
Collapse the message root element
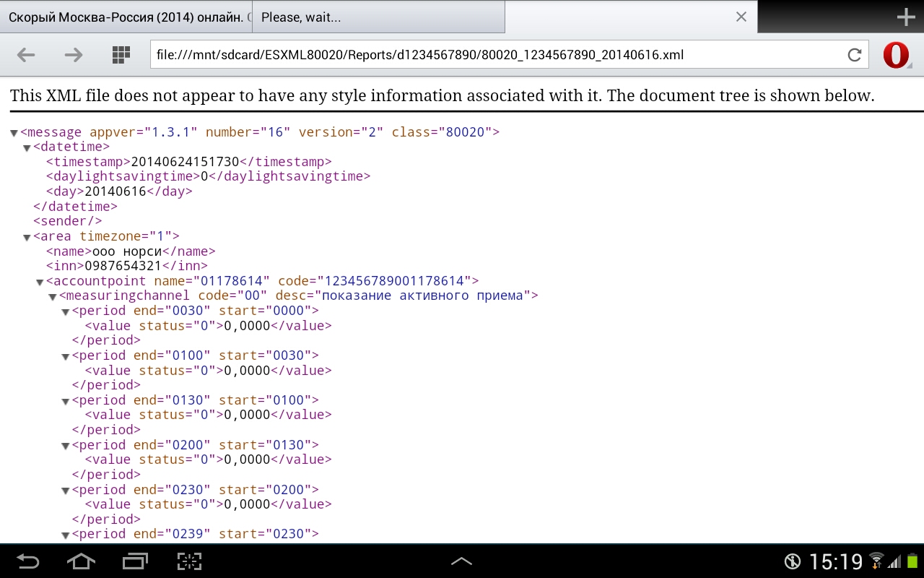tap(13, 132)
